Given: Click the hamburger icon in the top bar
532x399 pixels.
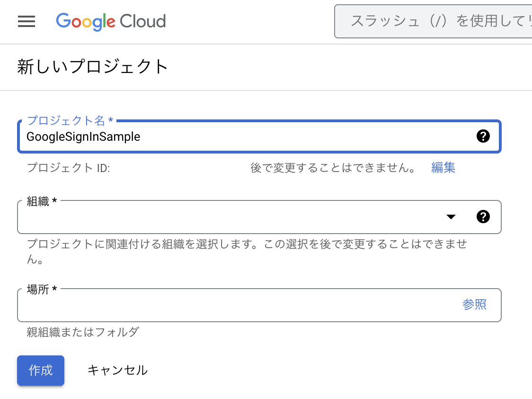Looking at the screenshot, I should coord(27,21).
